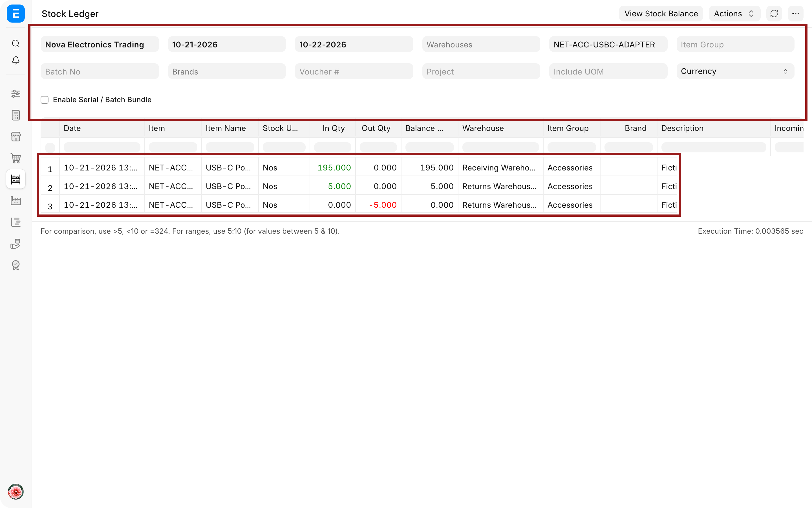Enable Serial / Batch Bundle checkbox
The image size is (812, 508).
(x=45, y=100)
